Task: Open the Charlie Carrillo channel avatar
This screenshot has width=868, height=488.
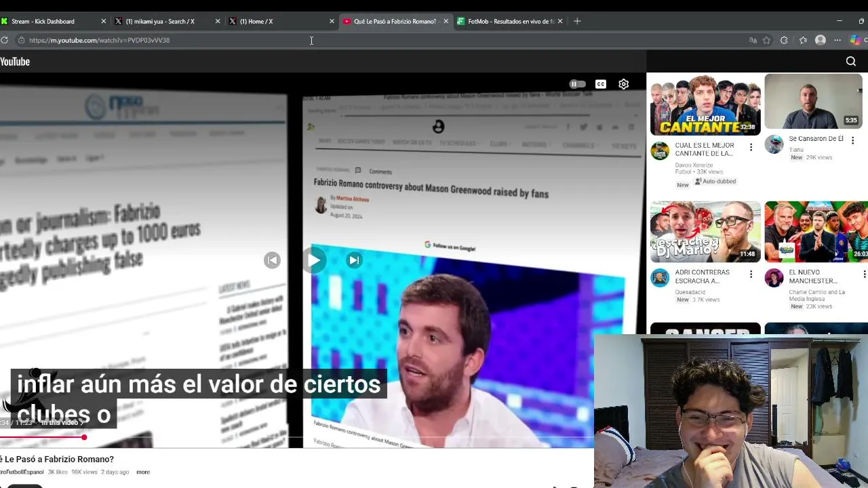Action: tap(774, 278)
